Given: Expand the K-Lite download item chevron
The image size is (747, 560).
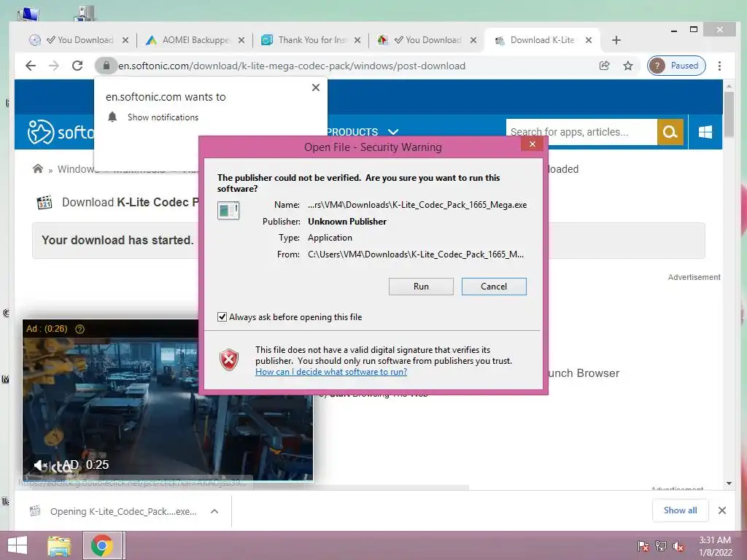Looking at the screenshot, I should [x=214, y=511].
